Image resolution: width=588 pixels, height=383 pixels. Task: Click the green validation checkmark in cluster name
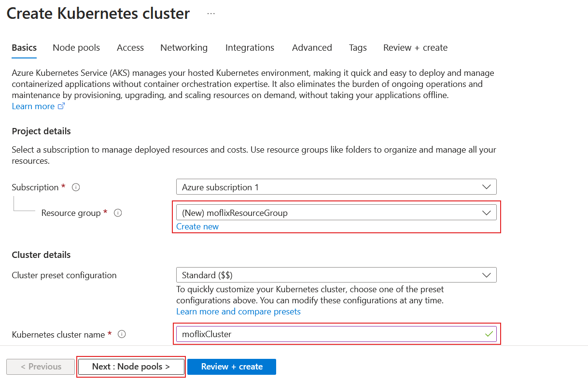pos(489,334)
